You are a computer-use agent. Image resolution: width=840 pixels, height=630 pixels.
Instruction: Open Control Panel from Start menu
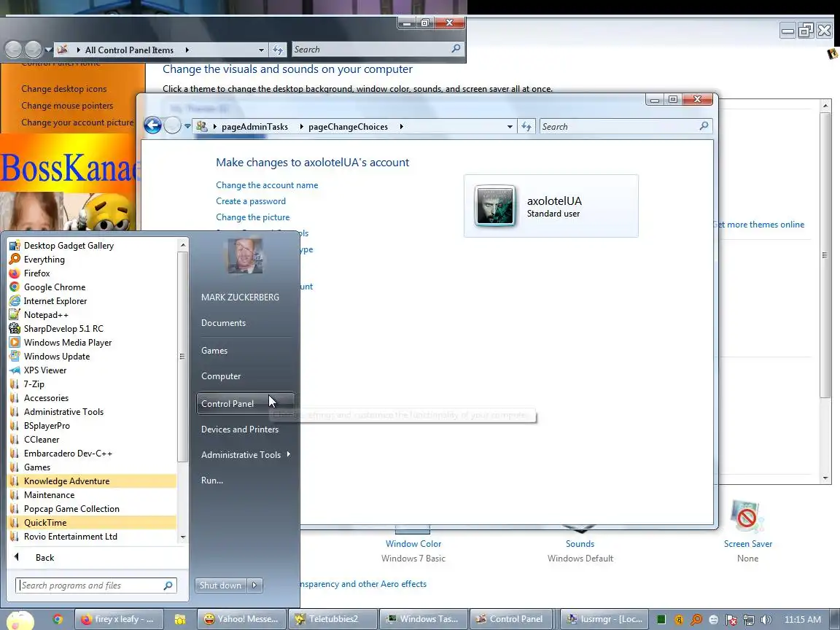pyautogui.click(x=245, y=404)
